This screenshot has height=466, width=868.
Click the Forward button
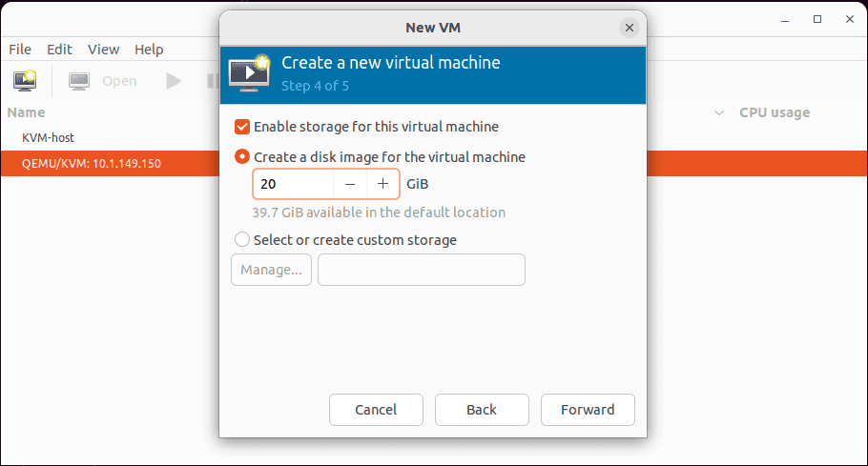point(588,410)
